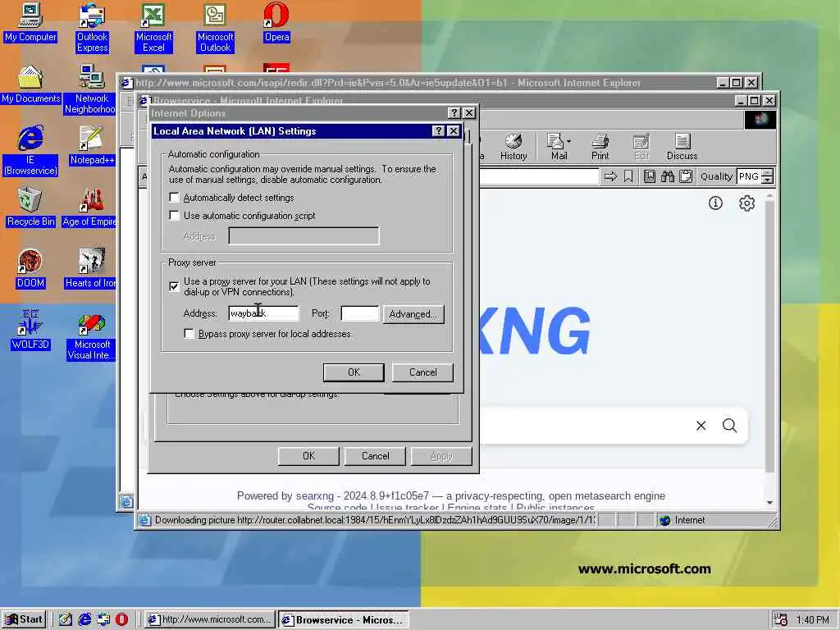
Task: Open the Mail button dropdown arrow
Action: tap(569, 142)
